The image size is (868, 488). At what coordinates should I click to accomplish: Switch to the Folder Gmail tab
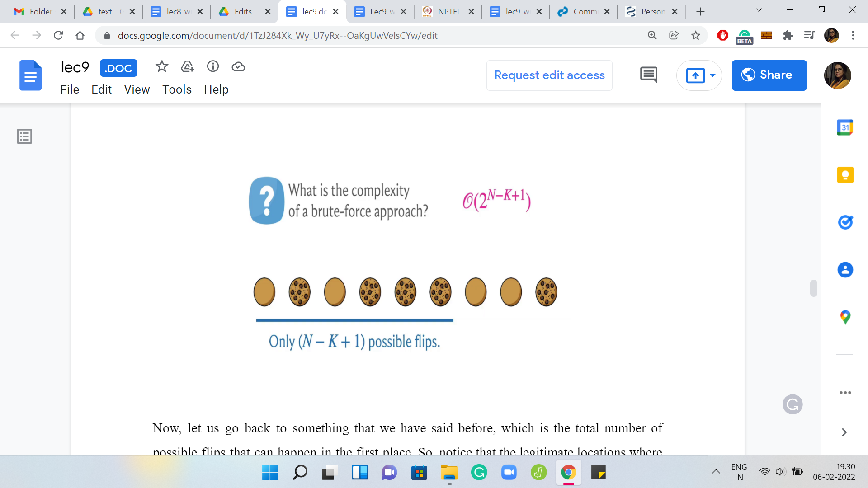tap(40, 12)
